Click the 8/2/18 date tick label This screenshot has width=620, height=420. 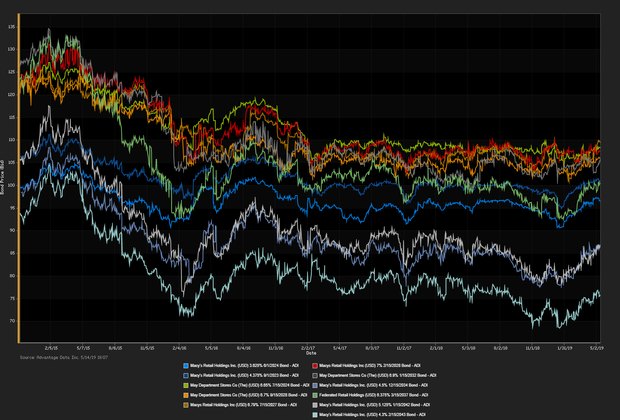click(500, 348)
